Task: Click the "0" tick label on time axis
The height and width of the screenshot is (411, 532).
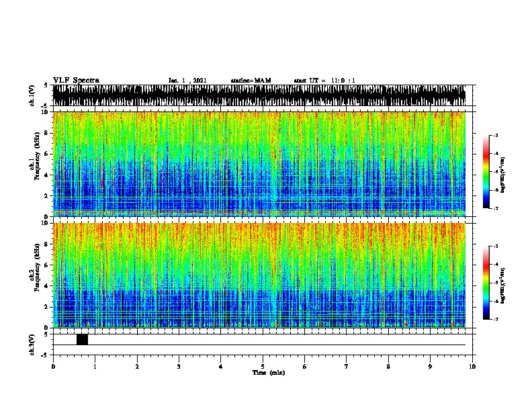Action: tap(53, 367)
